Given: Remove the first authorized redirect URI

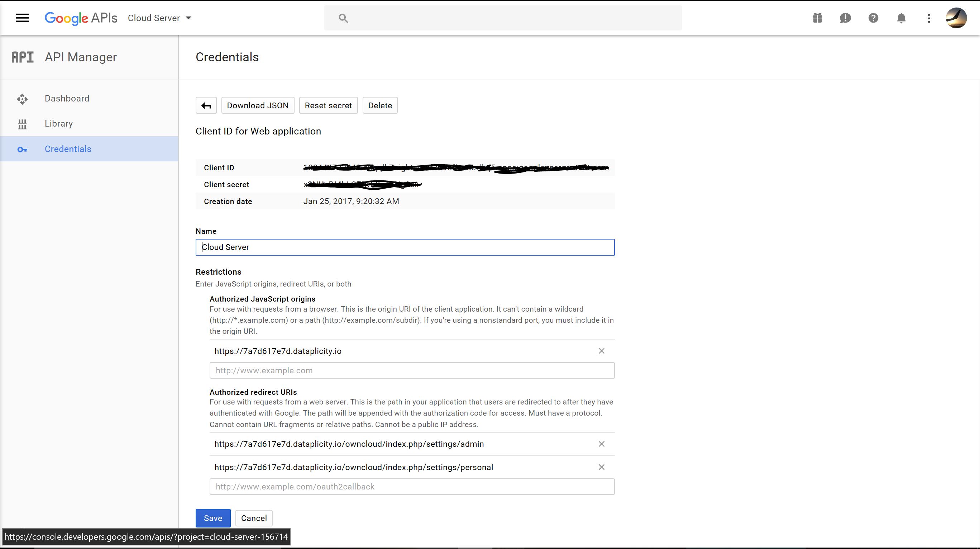Looking at the screenshot, I should pos(601,444).
